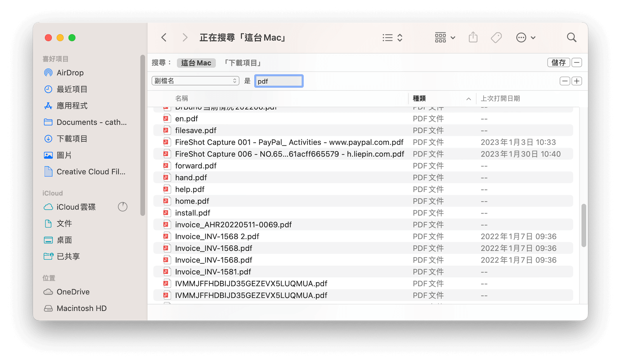Image resolution: width=621 pixels, height=364 pixels.
Task: Select the en.pdf file row
Action: [363, 119]
